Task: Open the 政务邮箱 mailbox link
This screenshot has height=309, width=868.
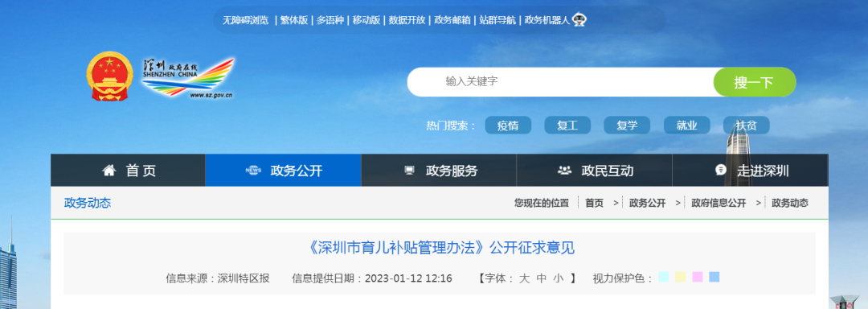Action: tap(452, 20)
